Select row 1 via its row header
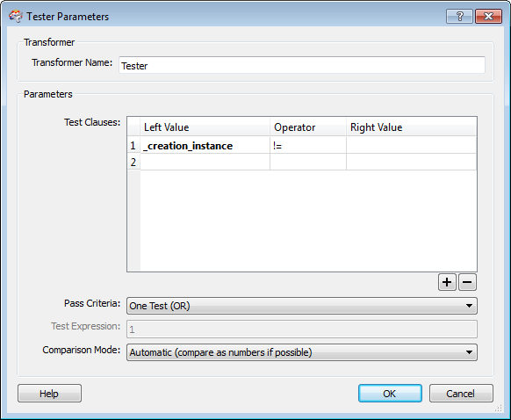 (x=133, y=145)
